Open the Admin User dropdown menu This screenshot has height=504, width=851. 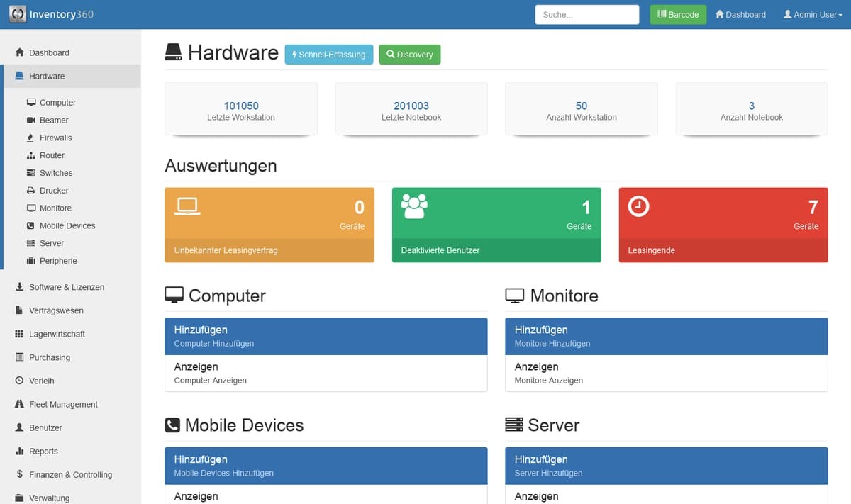click(x=813, y=15)
